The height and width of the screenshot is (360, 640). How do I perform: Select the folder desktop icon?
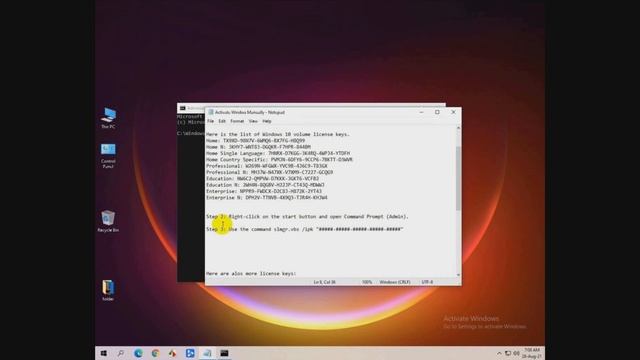click(x=108, y=290)
